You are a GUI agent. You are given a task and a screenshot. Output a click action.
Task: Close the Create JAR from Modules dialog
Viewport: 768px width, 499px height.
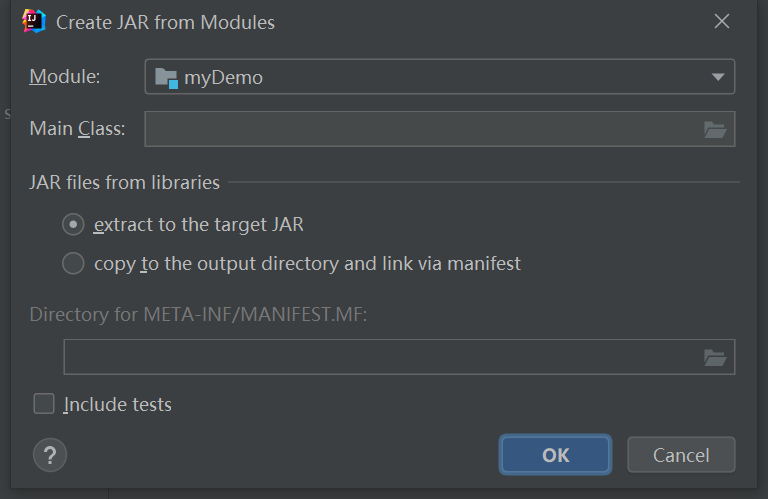[721, 21]
